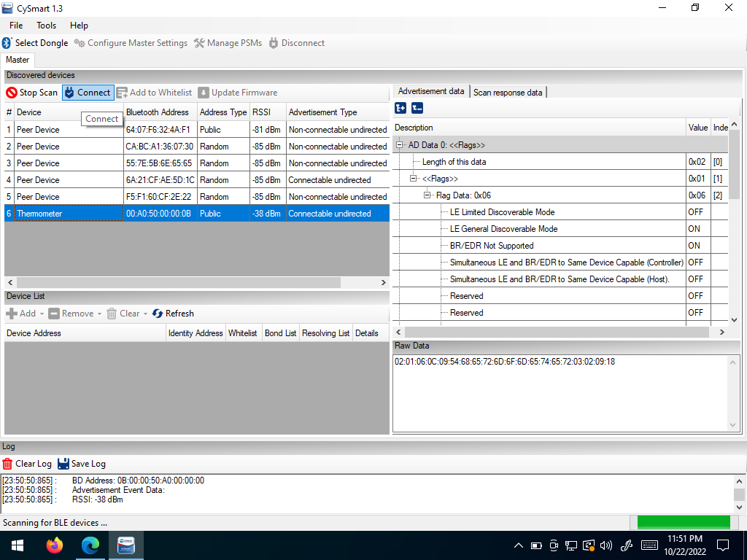The height and width of the screenshot is (560, 747).
Task: Click advertisement data vertical scrollbar down arrow
Action: pos(734,320)
